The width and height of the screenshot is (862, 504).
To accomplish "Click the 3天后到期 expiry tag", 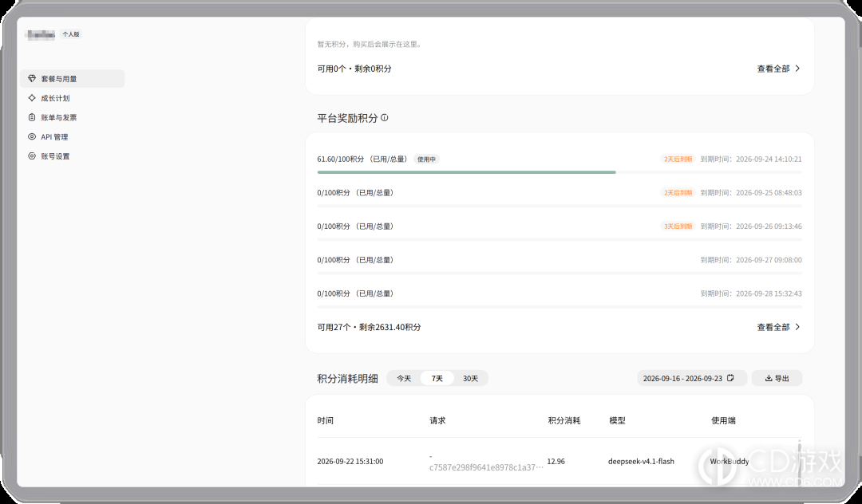I will click(x=678, y=226).
